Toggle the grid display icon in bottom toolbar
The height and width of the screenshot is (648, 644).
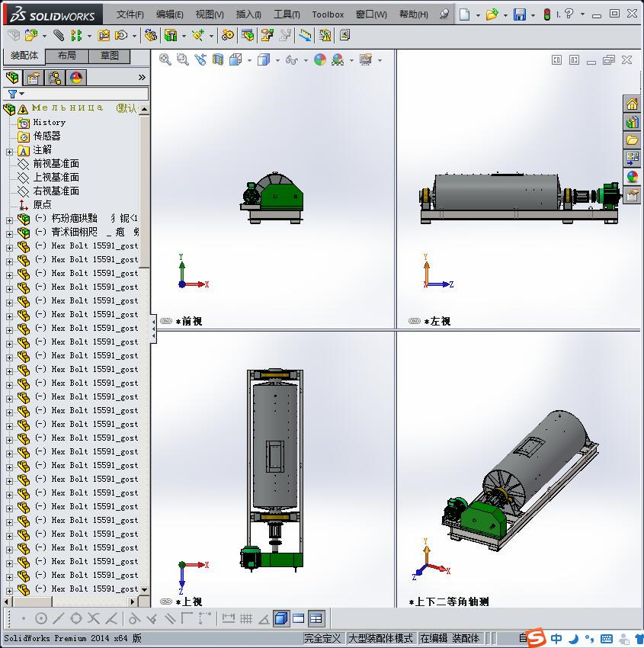tap(246, 618)
